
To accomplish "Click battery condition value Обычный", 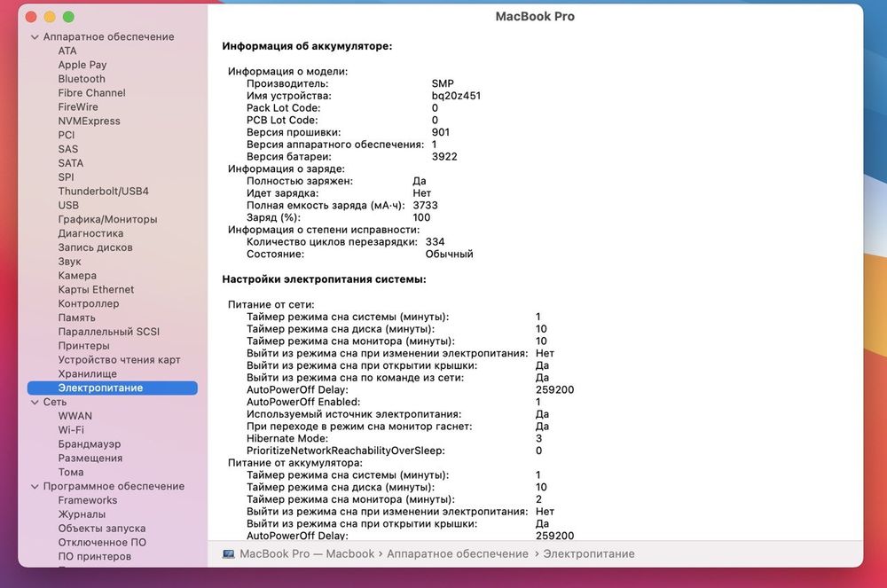I will click(449, 255).
